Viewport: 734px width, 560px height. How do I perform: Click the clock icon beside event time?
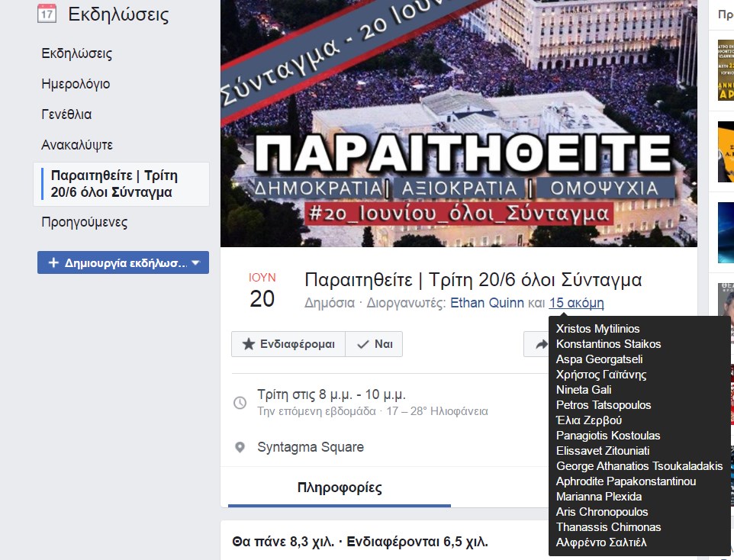[x=240, y=402]
